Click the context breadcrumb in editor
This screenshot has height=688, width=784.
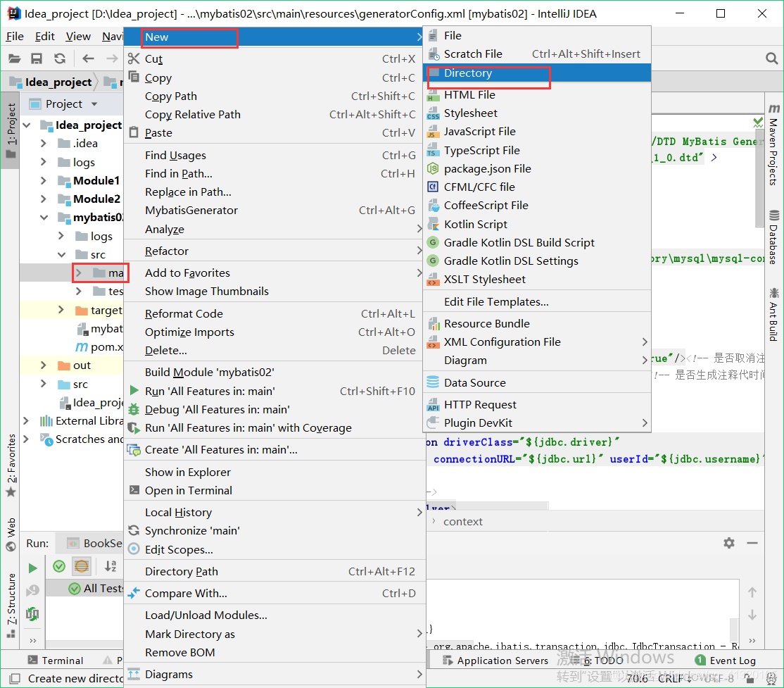click(463, 521)
